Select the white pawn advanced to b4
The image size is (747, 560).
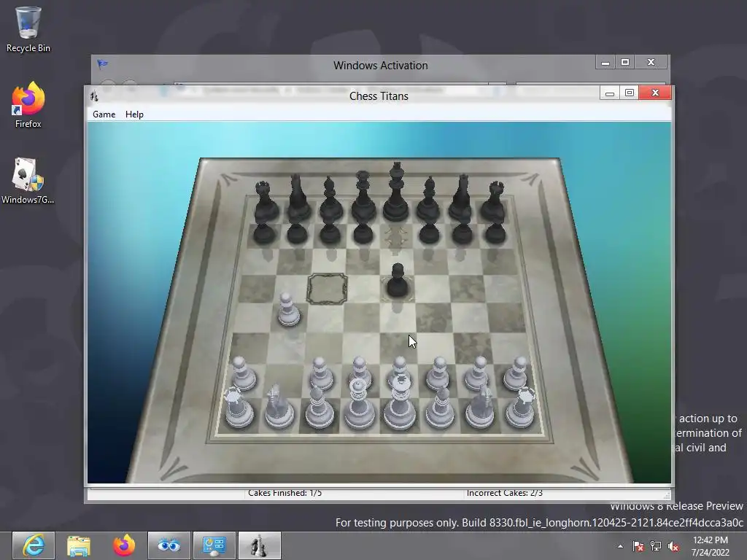(x=288, y=310)
